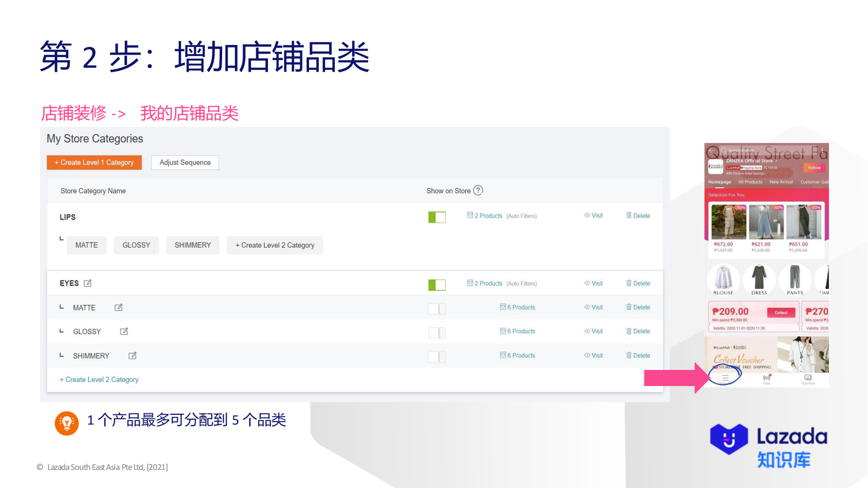Click Create Level 2 Category link under EYES

(x=99, y=380)
